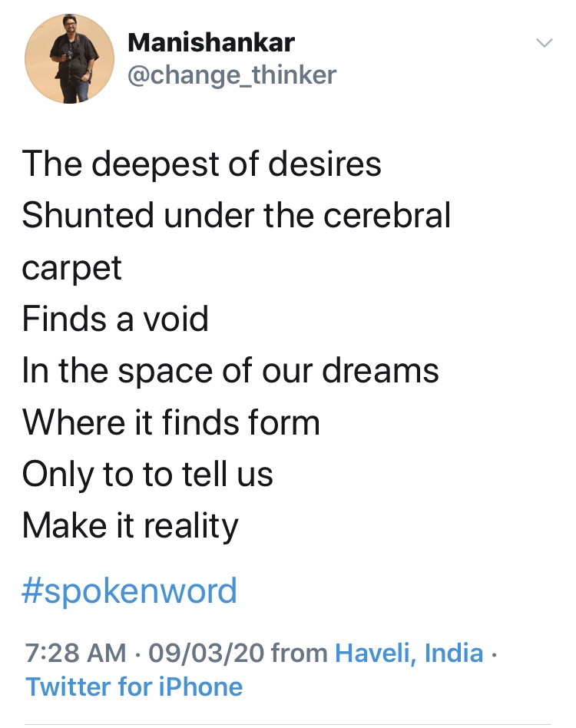Open the Twitter for iPhone link

134,687
